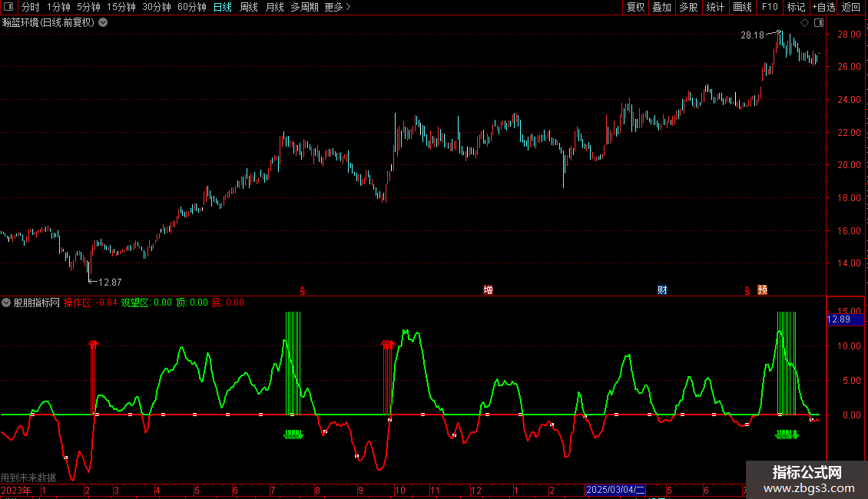
Task: Switch to 周线 weekly chart
Action: pyautogui.click(x=249, y=7)
